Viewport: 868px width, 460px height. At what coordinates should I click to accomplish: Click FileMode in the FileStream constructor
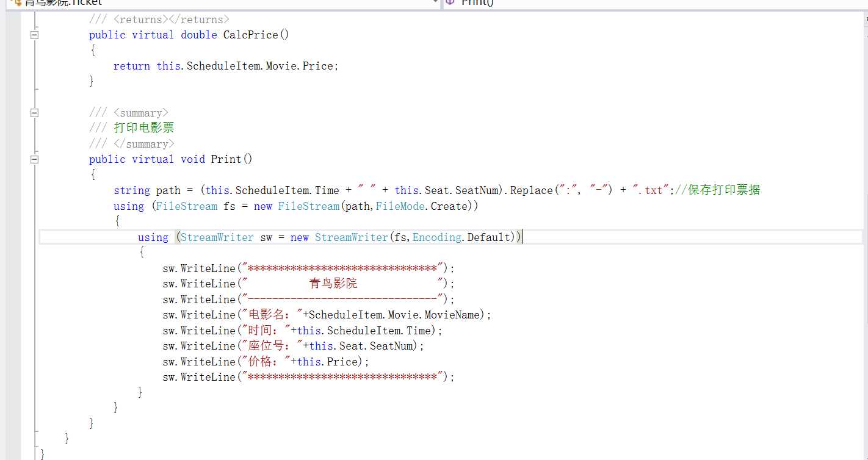[x=400, y=206]
